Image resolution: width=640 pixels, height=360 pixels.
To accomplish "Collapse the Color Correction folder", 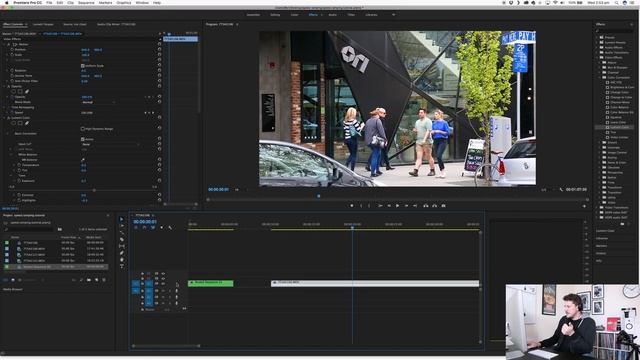I will 600,77.
